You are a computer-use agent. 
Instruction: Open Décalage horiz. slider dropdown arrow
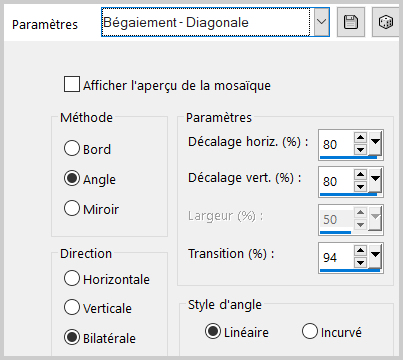pyautogui.click(x=375, y=143)
